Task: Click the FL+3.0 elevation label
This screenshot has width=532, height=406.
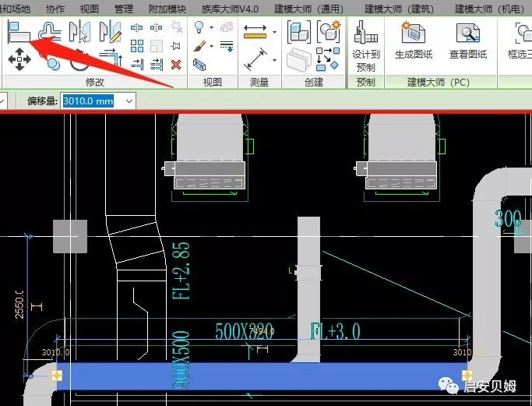Action: click(335, 331)
